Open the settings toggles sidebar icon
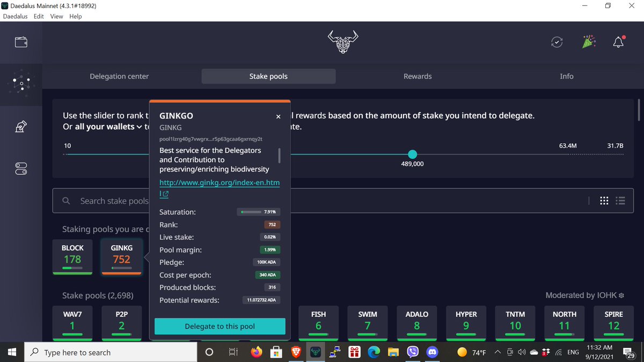Image resolution: width=644 pixels, height=362 pixels. point(21,169)
